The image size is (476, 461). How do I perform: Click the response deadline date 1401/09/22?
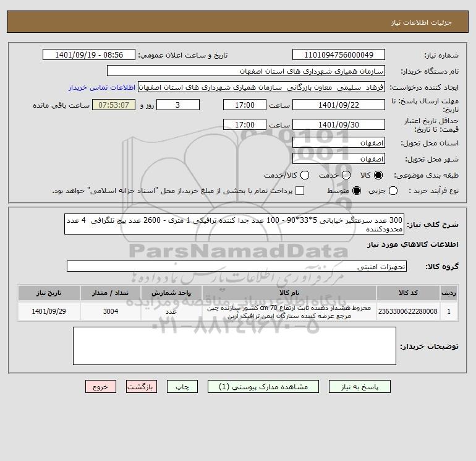tap(339, 105)
